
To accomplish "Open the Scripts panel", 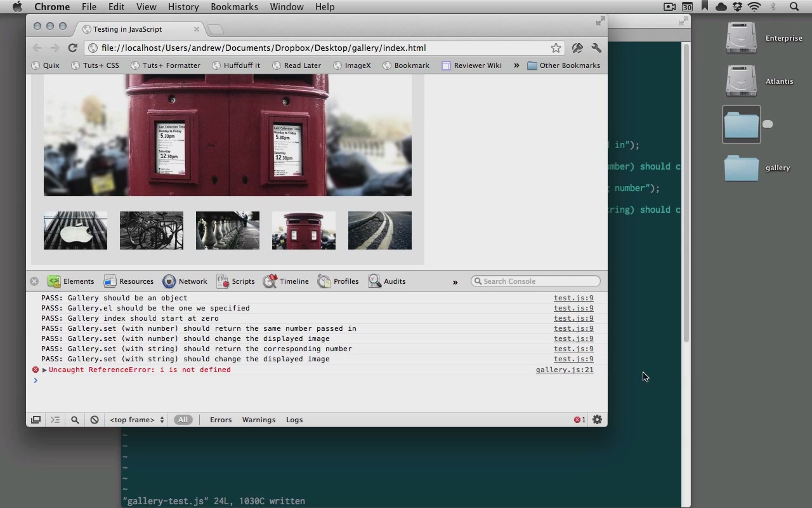I will 235,281.
